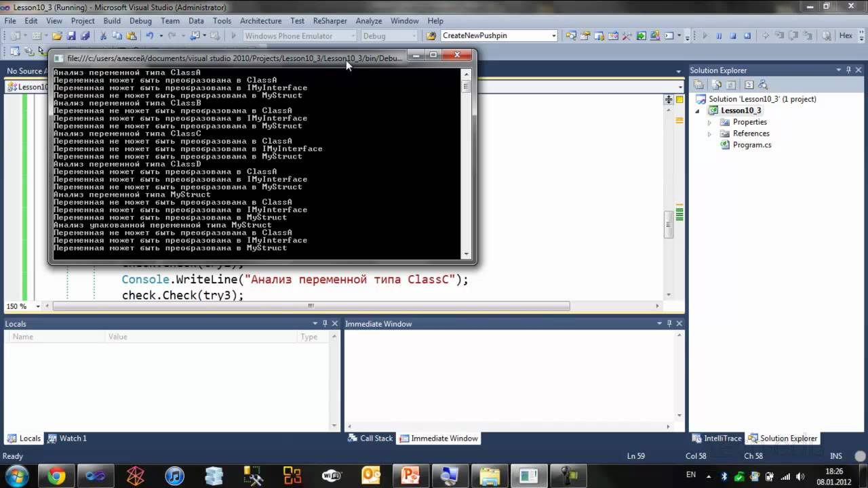868x488 pixels.
Task: Click the EN language indicator
Action: pos(691,474)
